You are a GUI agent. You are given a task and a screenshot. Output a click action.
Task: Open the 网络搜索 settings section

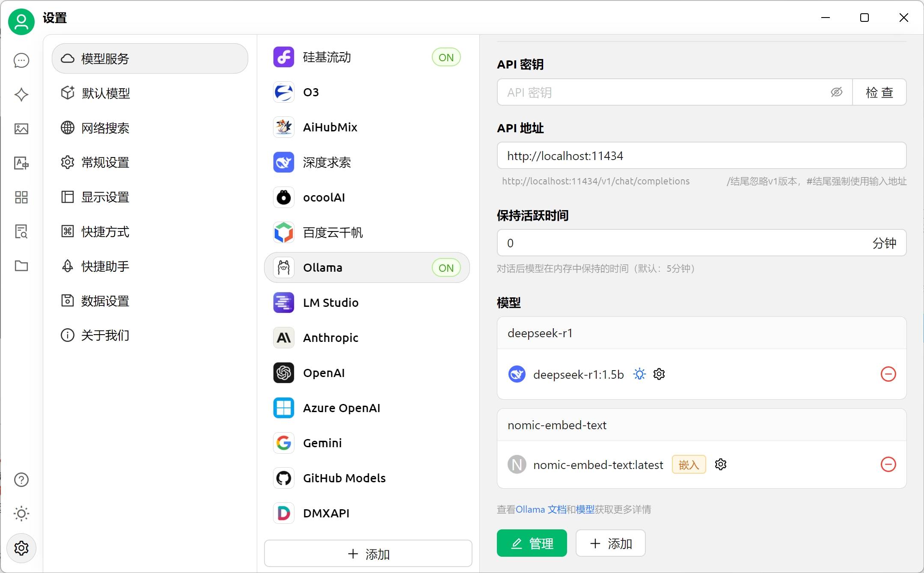[106, 128]
